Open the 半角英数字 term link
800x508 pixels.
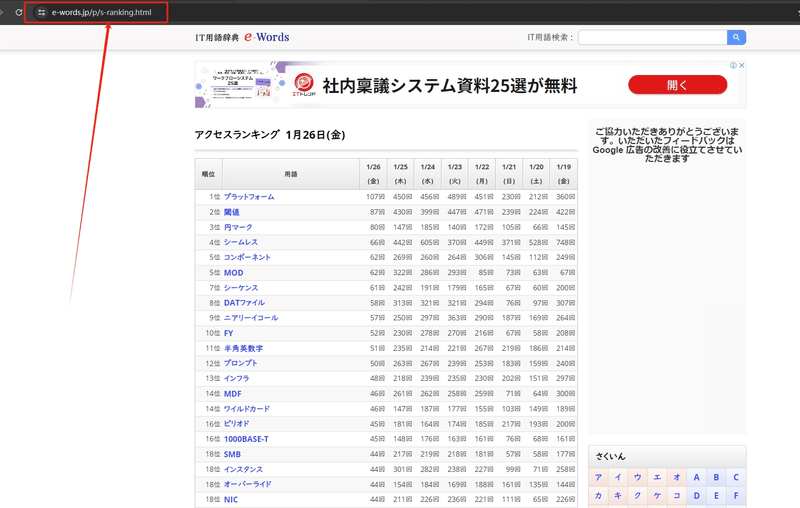point(243,349)
